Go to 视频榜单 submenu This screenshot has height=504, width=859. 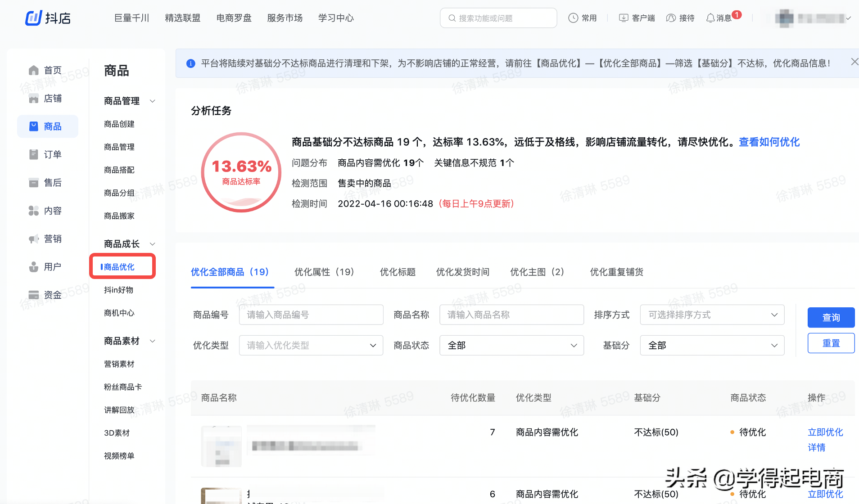coord(119,456)
